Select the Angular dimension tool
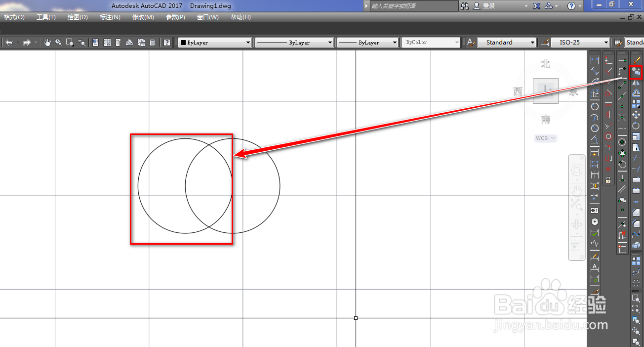 coord(595,139)
